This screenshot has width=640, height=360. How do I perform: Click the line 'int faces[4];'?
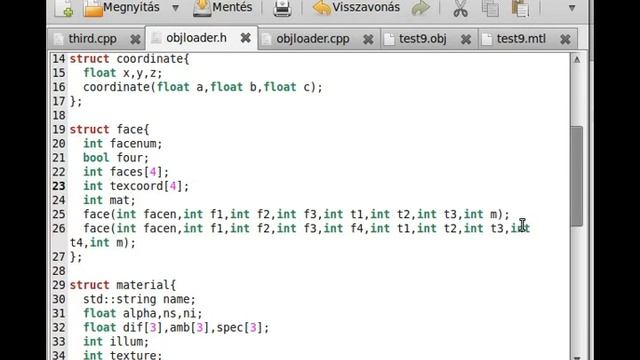(x=126, y=172)
